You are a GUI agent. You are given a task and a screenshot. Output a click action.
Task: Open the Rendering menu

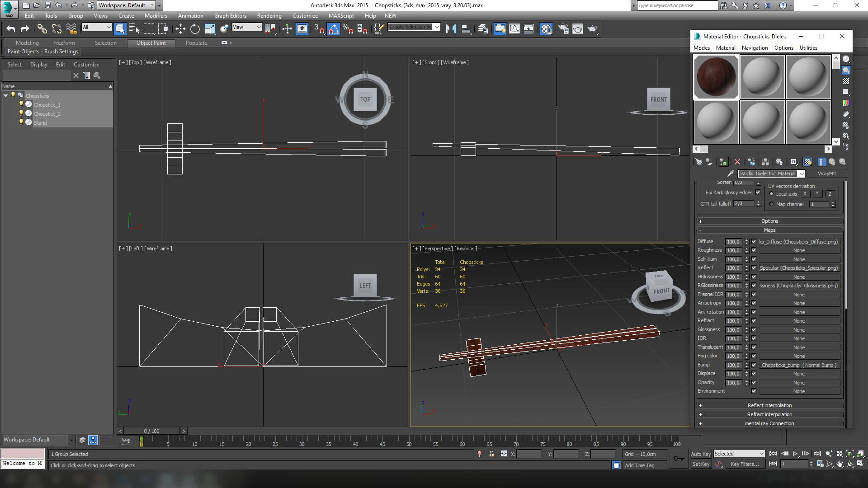269,15
